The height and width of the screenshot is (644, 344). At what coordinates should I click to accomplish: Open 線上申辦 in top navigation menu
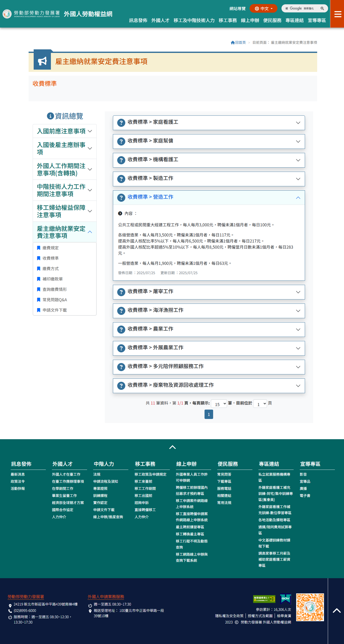pos(250,21)
